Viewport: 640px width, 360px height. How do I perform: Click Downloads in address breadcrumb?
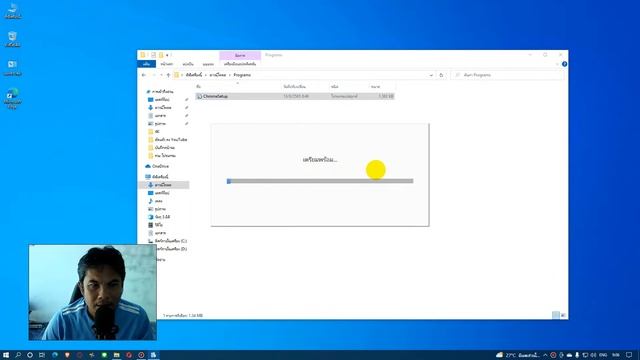[x=218, y=75]
